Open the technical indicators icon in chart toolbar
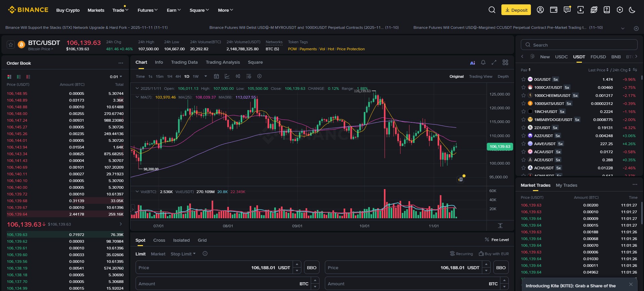The width and height of the screenshot is (644, 291). (x=227, y=76)
